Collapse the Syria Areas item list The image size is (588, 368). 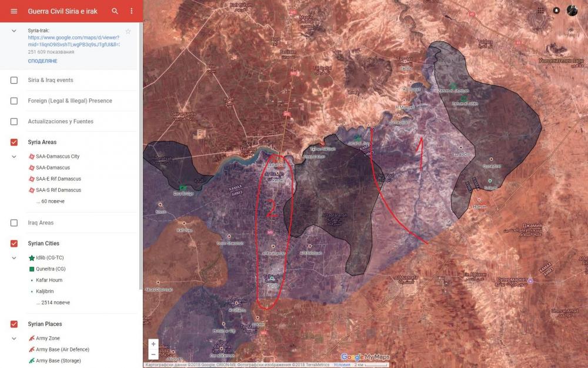click(x=14, y=157)
